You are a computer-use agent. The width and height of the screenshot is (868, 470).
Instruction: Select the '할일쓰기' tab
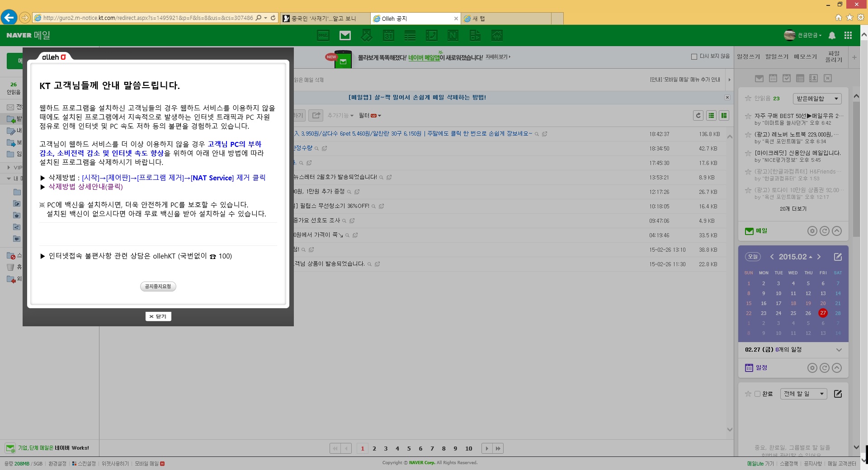point(777,57)
